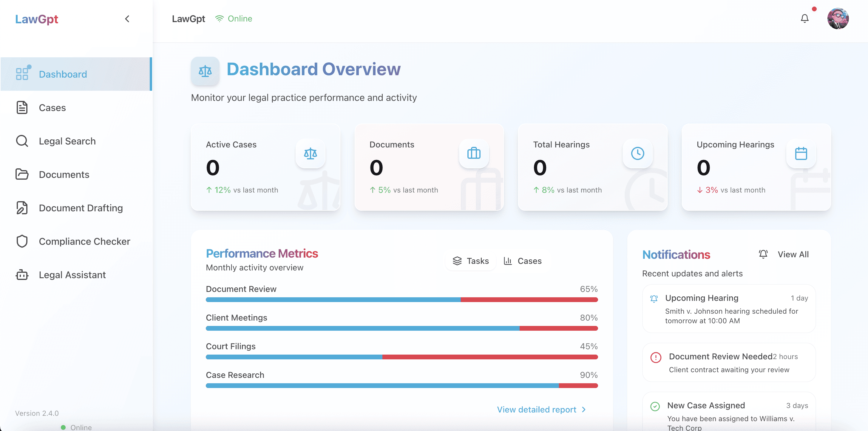The image size is (868, 431).
Task: Open Compliance Checker in sidebar
Action: 84,241
